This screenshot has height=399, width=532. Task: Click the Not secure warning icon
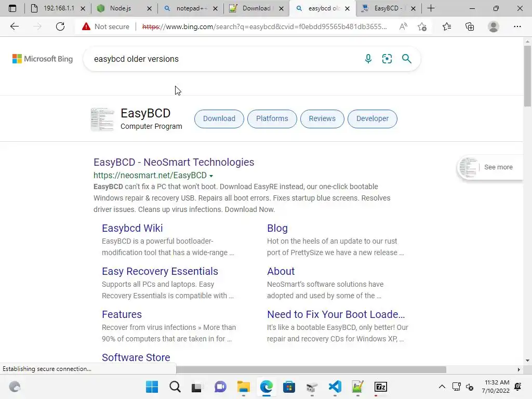pyautogui.click(x=86, y=26)
